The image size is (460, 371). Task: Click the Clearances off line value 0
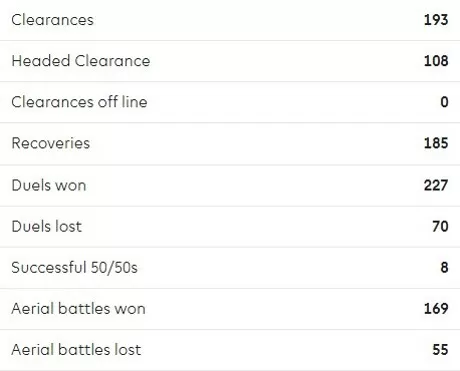444,102
